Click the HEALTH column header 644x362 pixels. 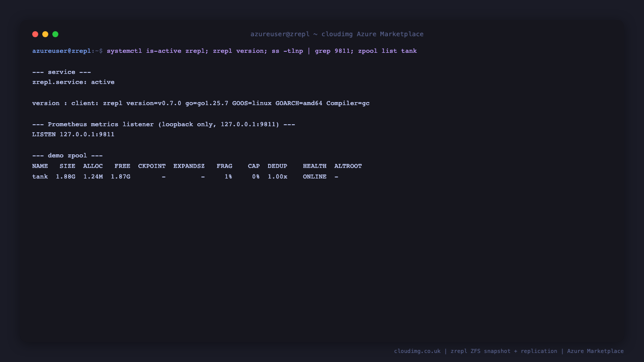[315, 166]
